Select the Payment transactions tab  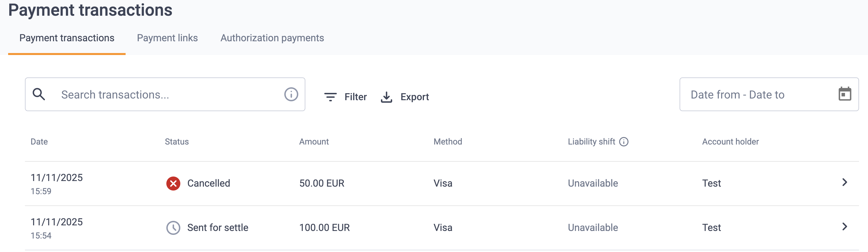[67, 38]
